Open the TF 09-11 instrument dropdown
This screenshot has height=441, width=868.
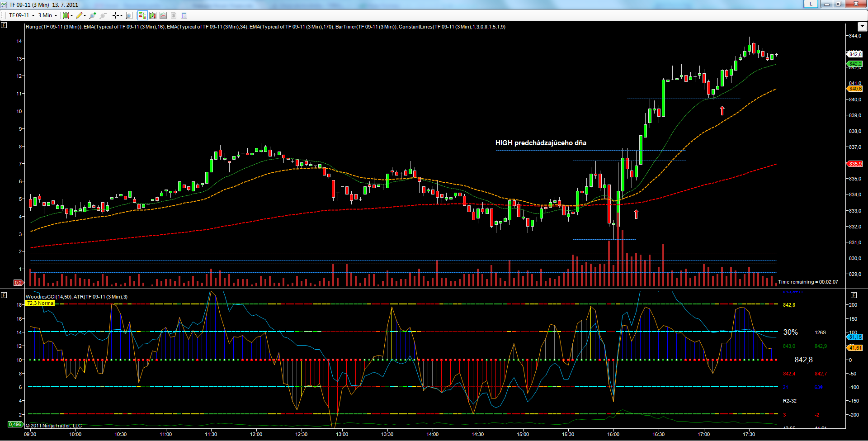click(x=21, y=15)
